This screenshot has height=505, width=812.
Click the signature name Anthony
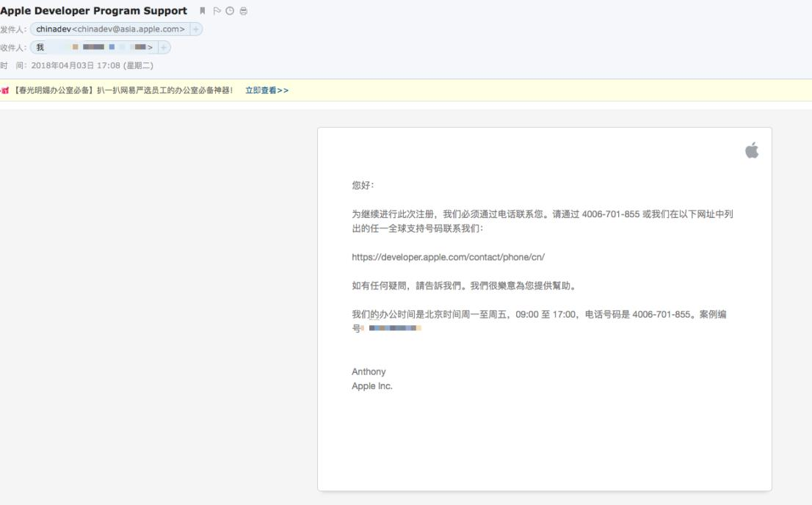(369, 372)
